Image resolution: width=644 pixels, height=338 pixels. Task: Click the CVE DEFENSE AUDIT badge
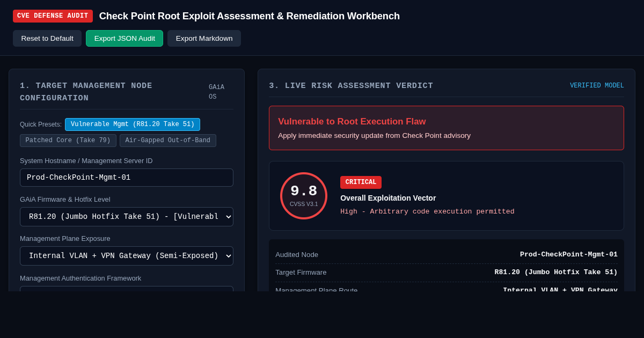coord(53,16)
